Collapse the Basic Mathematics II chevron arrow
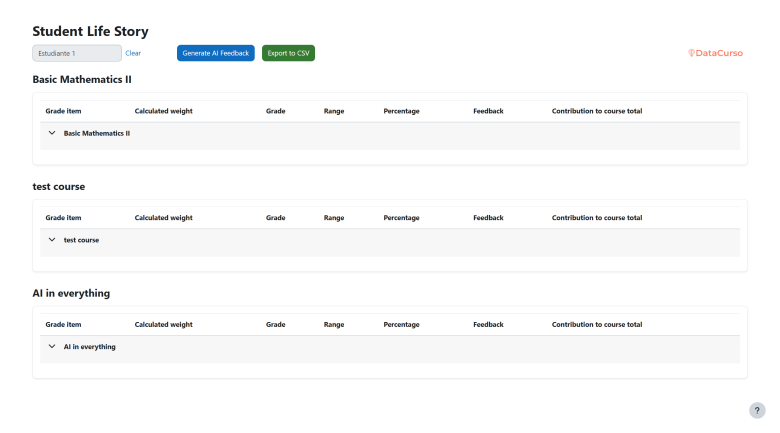The image size is (780, 433). tap(52, 132)
